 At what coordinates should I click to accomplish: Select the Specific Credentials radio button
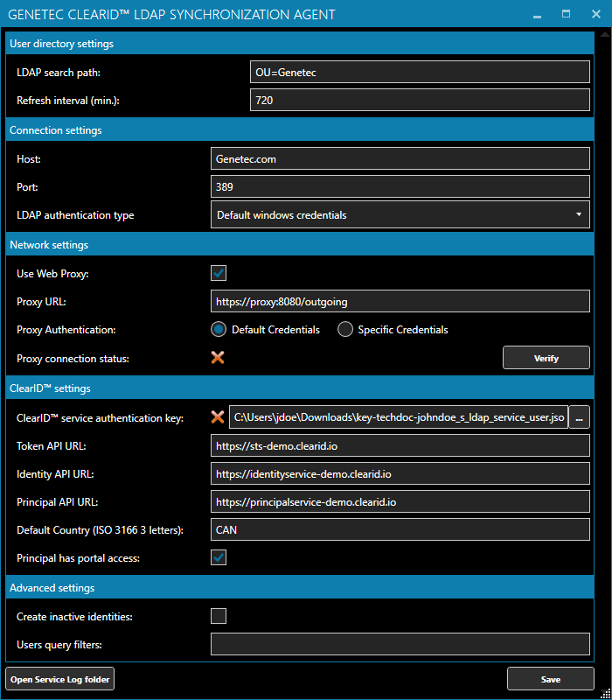click(x=345, y=329)
